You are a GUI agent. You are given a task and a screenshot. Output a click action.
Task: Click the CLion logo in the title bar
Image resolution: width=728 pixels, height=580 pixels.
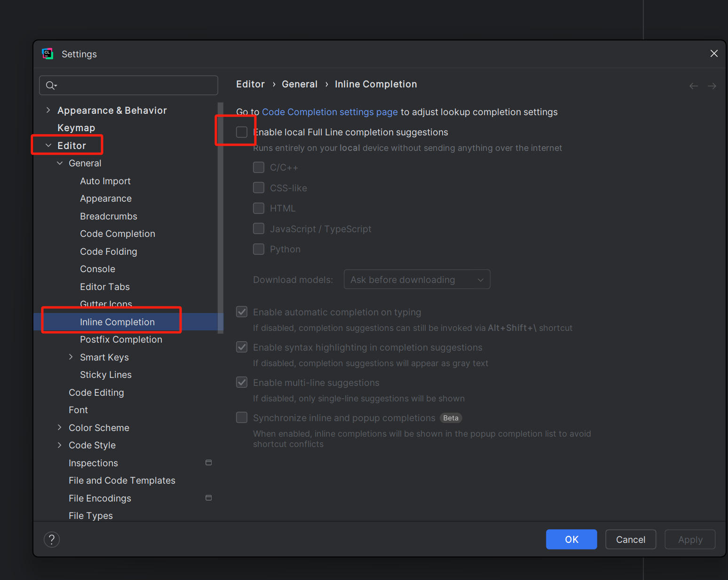[x=47, y=54]
